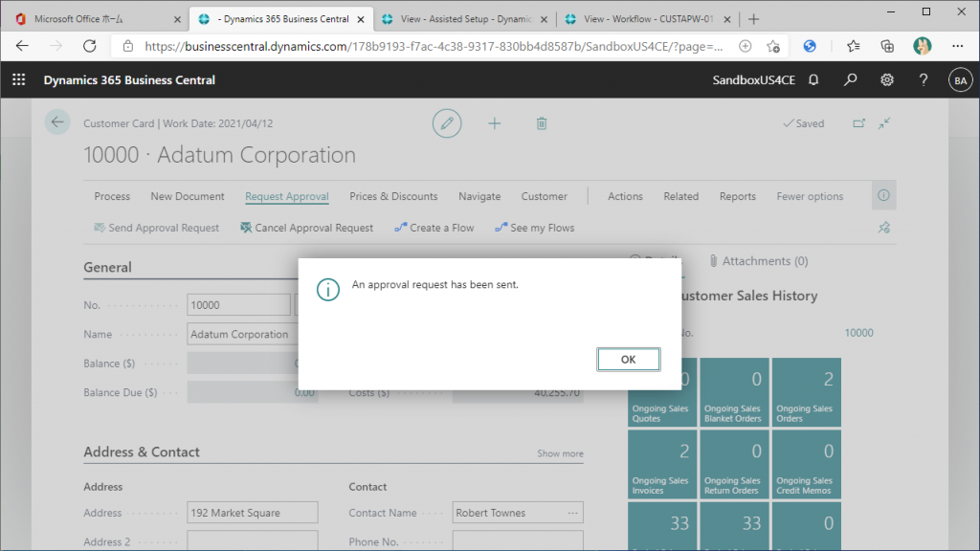Go back using the Customer Card back arrow
The height and width of the screenshot is (551, 980).
[x=57, y=122]
